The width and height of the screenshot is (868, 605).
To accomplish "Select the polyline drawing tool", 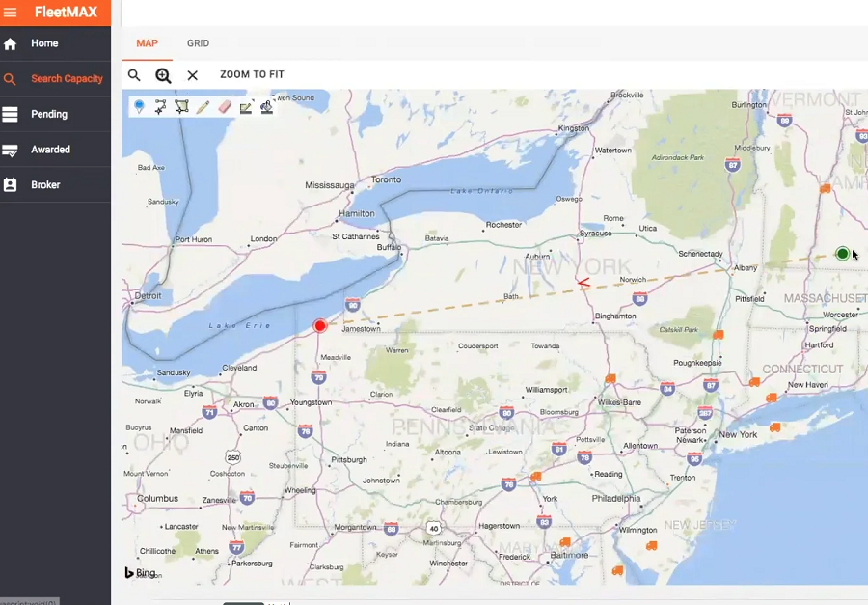I will pyautogui.click(x=160, y=106).
